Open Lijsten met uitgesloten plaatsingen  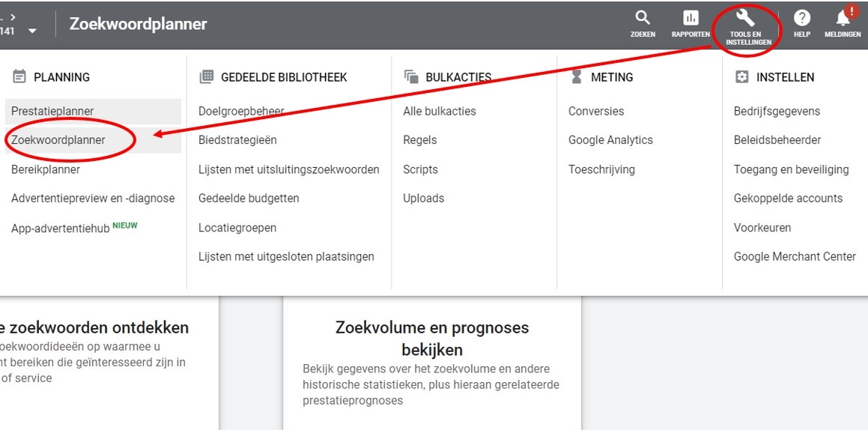tap(286, 257)
